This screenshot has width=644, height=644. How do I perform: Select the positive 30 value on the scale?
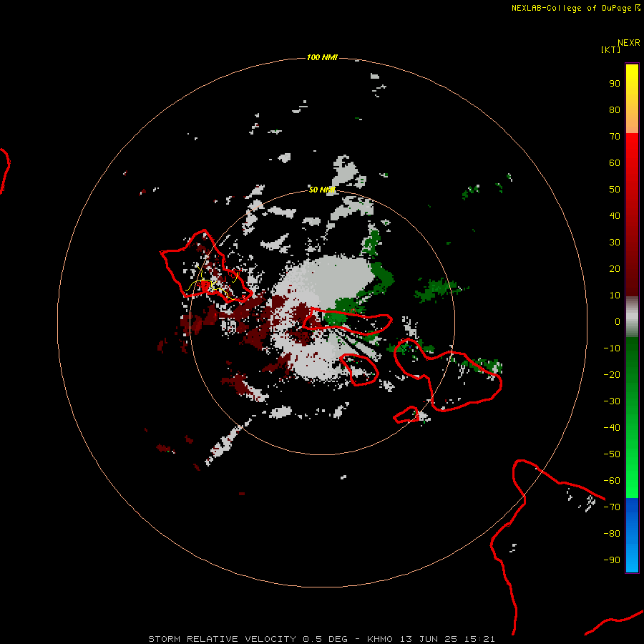point(615,243)
